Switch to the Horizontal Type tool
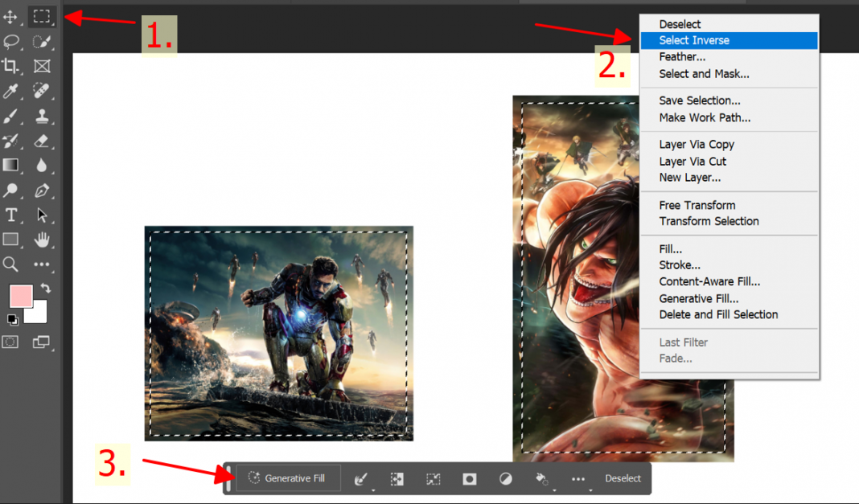859x504 pixels. (x=11, y=215)
